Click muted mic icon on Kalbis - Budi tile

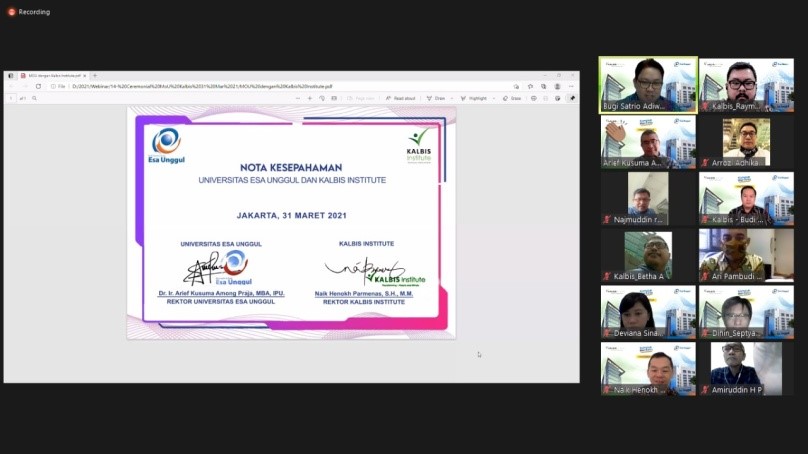click(705, 220)
